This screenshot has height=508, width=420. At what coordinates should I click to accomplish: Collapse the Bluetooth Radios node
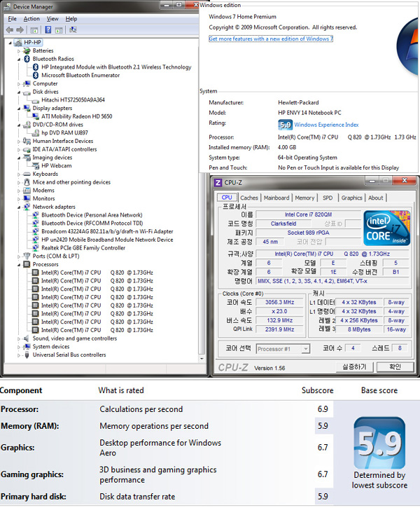tap(19, 60)
